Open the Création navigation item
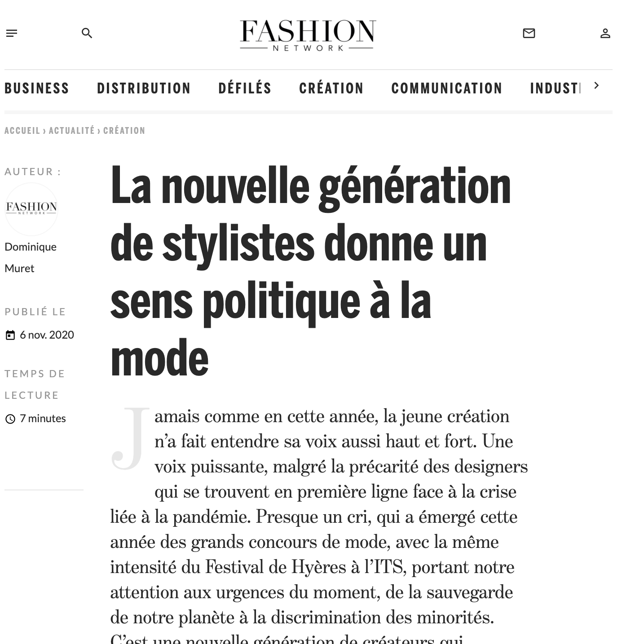Image resolution: width=644 pixels, height=644 pixels. click(x=331, y=88)
